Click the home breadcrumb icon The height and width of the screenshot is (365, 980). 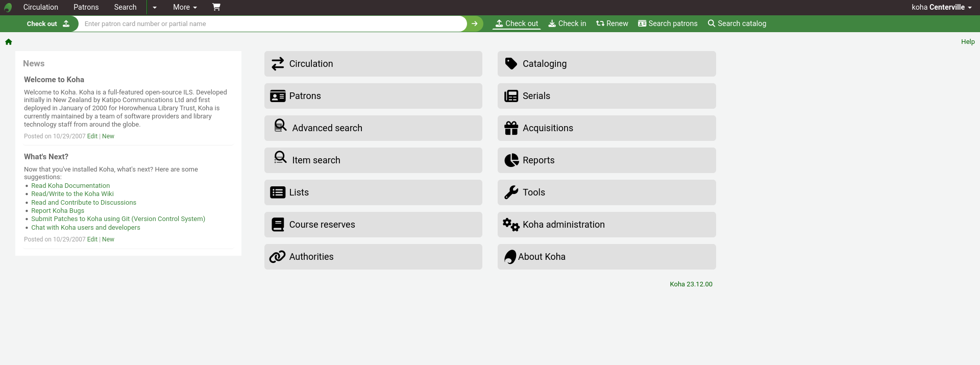9,42
